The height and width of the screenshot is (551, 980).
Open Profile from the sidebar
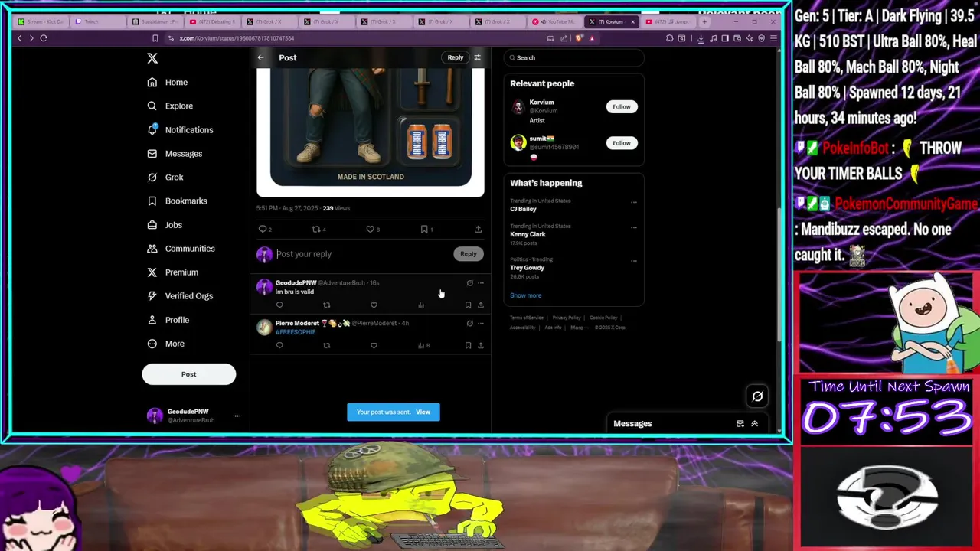coord(168,319)
